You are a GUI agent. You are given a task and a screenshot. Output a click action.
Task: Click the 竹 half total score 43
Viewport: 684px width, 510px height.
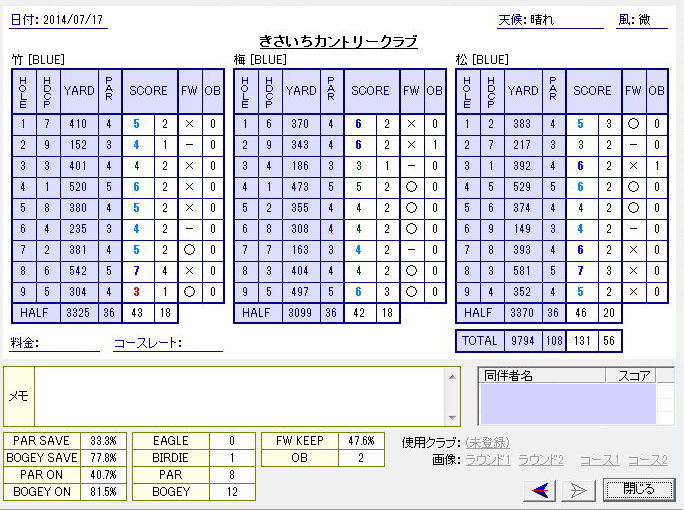click(137, 313)
